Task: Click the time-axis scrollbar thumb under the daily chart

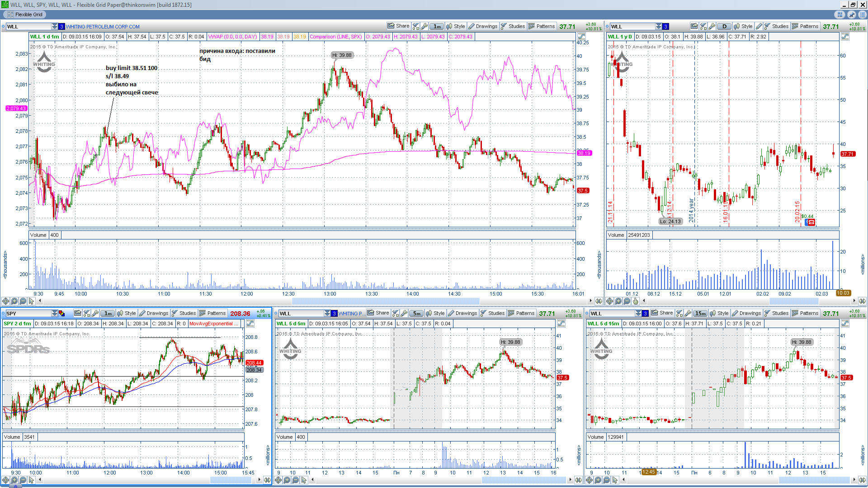Action: [x=794, y=301]
